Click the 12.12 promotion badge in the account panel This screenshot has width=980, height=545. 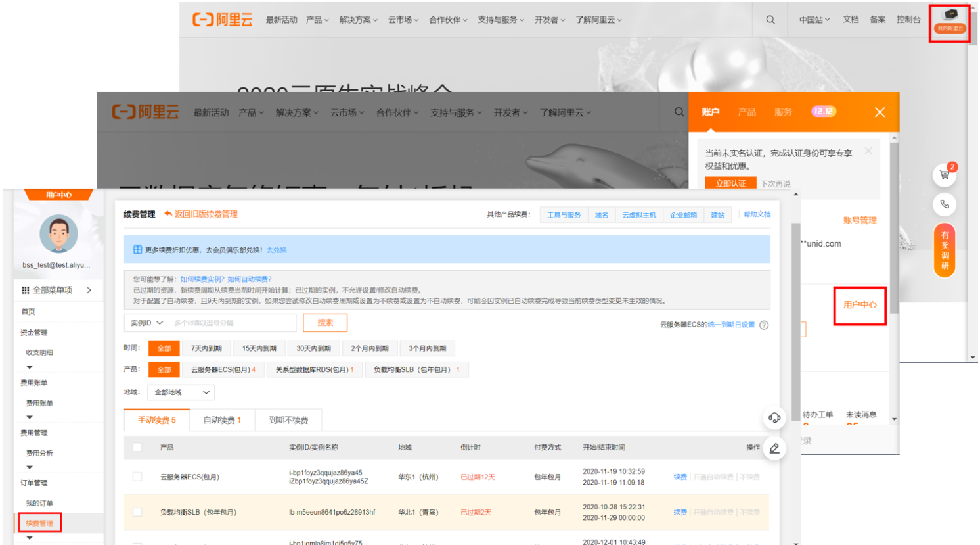click(x=823, y=111)
